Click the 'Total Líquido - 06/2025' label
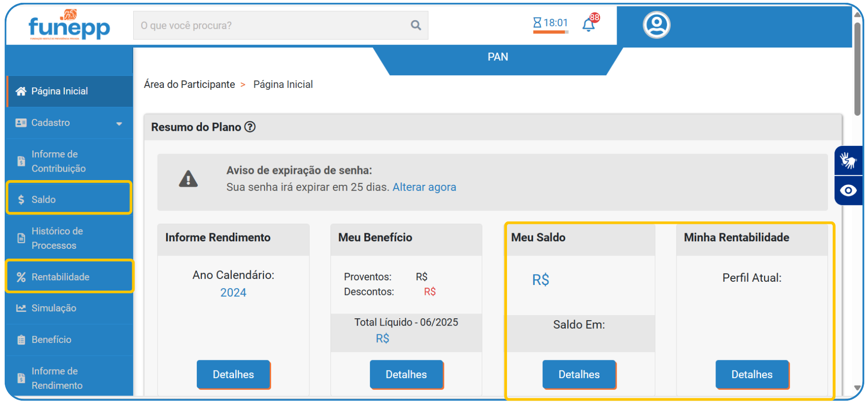 pyautogui.click(x=406, y=323)
